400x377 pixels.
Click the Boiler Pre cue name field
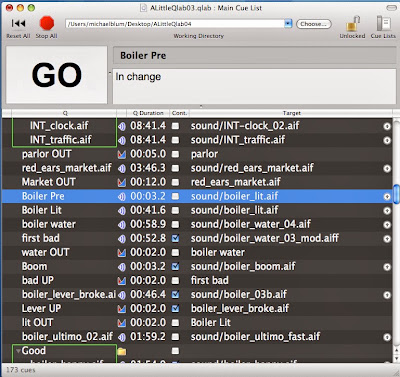255,55
